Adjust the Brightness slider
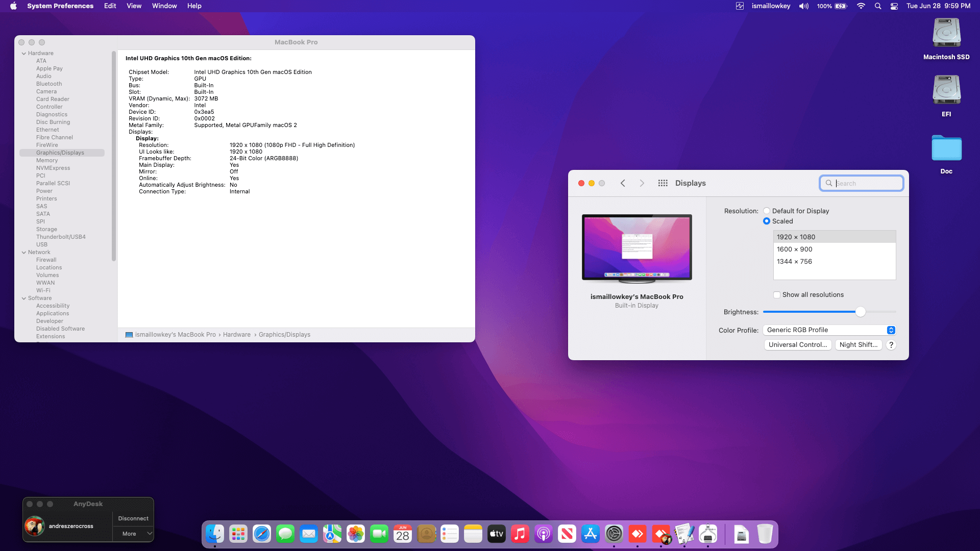The width and height of the screenshot is (980, 551). pos(861,312)
